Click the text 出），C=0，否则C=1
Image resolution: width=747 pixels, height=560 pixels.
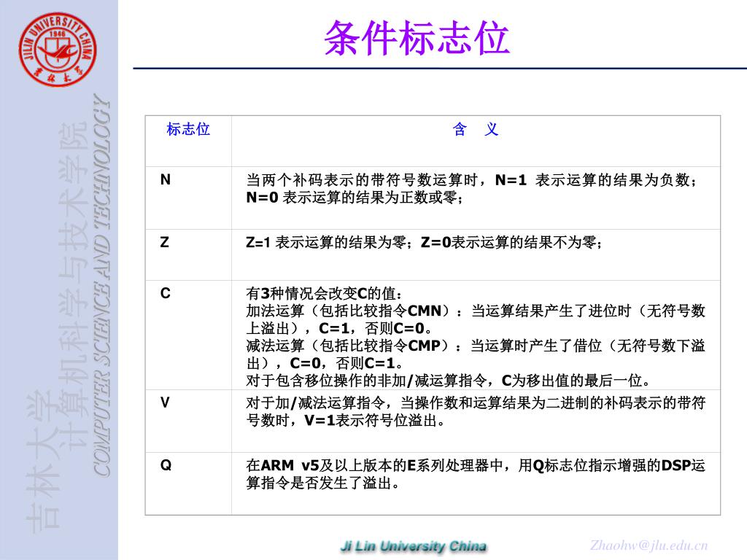coord(325,363)
